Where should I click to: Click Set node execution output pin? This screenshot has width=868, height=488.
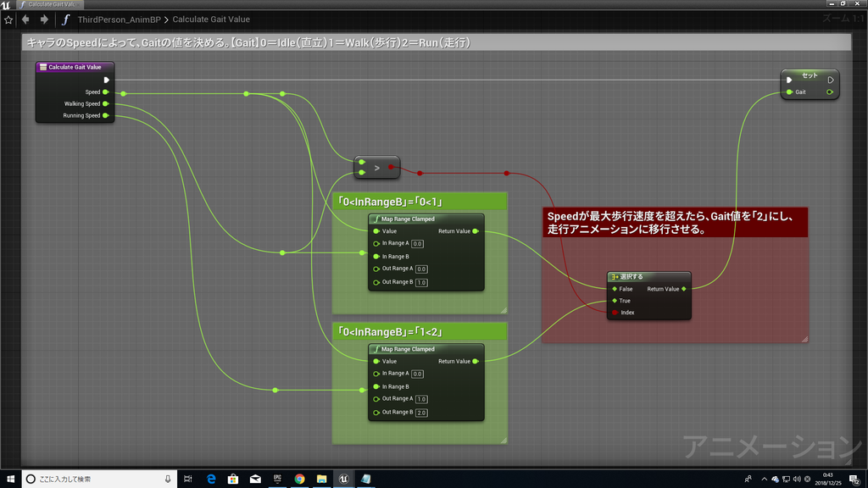click(831, 80)
